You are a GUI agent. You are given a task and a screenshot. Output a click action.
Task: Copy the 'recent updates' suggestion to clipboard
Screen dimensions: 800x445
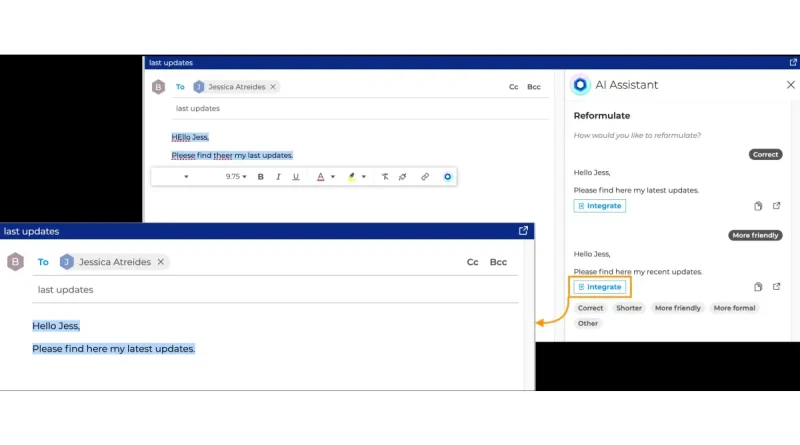coord(758,287)
